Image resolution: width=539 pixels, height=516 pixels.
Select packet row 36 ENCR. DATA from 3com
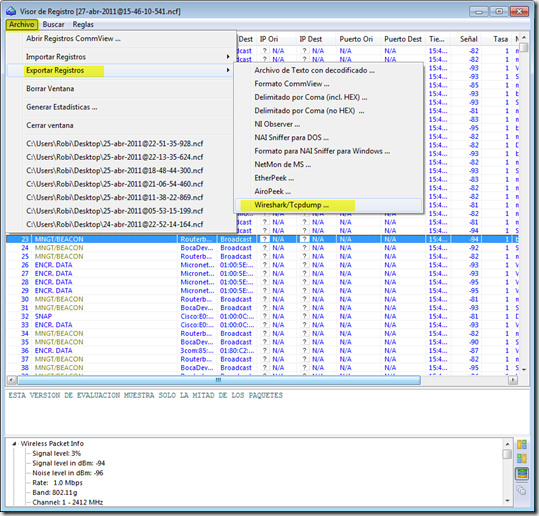click(x=262, y=351)
